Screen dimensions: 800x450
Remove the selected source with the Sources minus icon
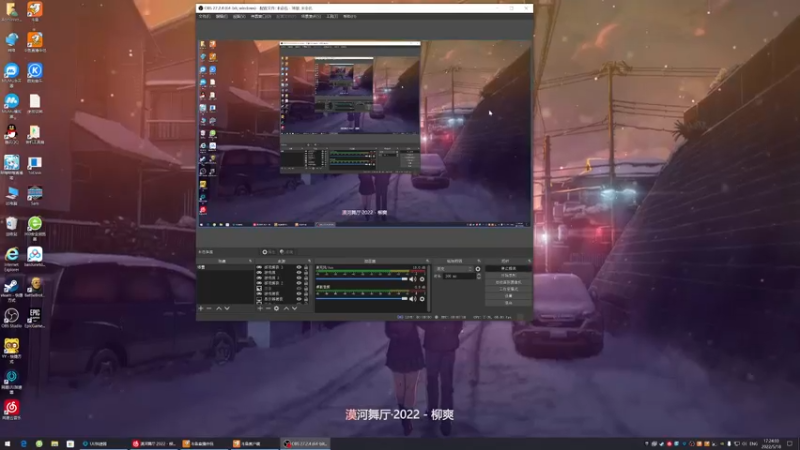pos(268,308)
